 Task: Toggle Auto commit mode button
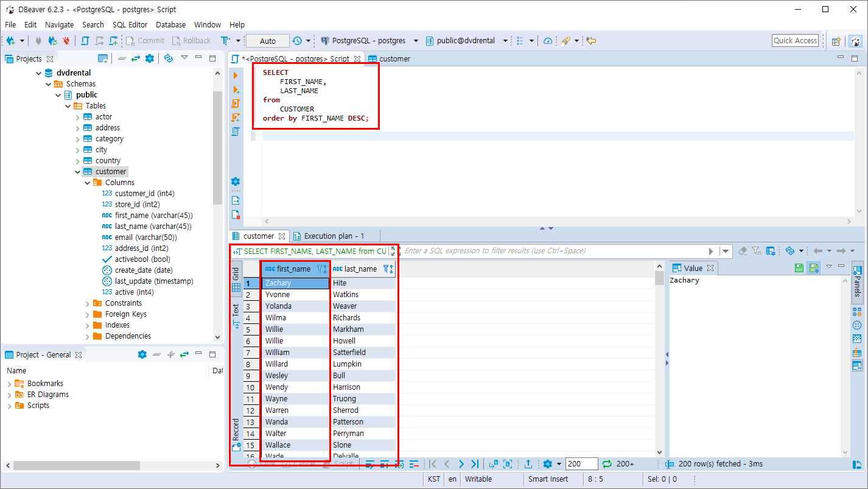click(x=268, y=41)
